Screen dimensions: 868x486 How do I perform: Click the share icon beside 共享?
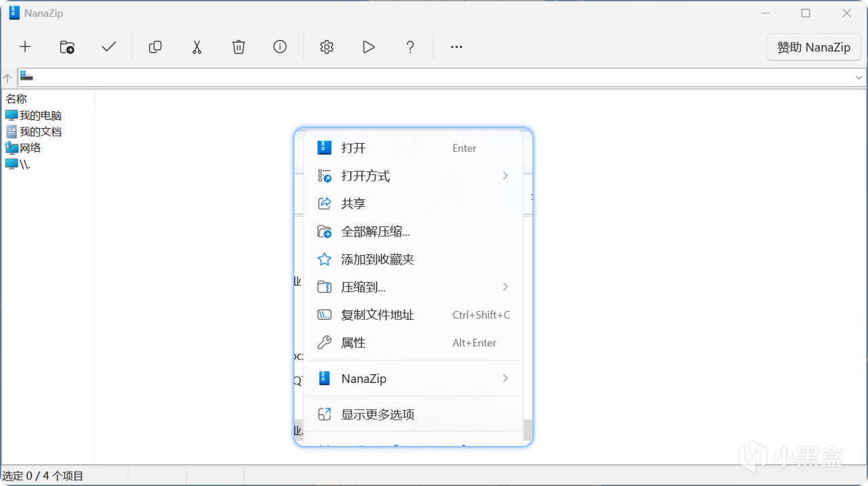[x=325, y=203]
